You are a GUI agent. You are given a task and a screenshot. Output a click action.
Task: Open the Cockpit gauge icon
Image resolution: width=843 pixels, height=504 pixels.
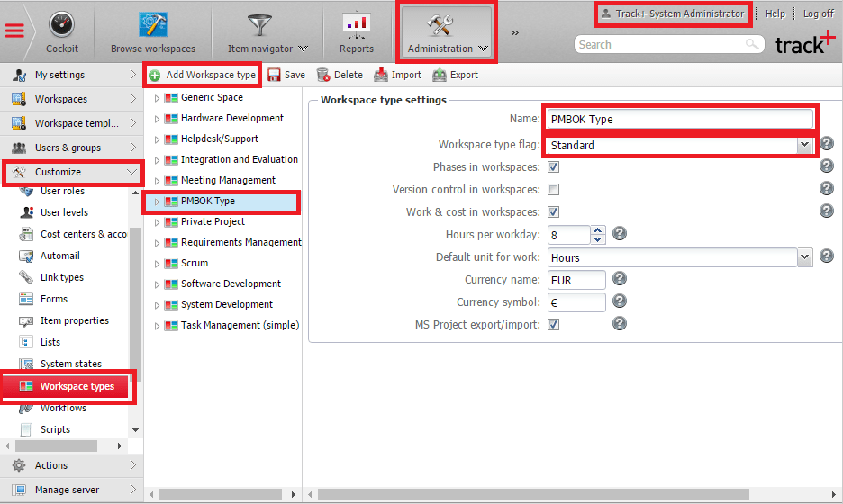62,24
